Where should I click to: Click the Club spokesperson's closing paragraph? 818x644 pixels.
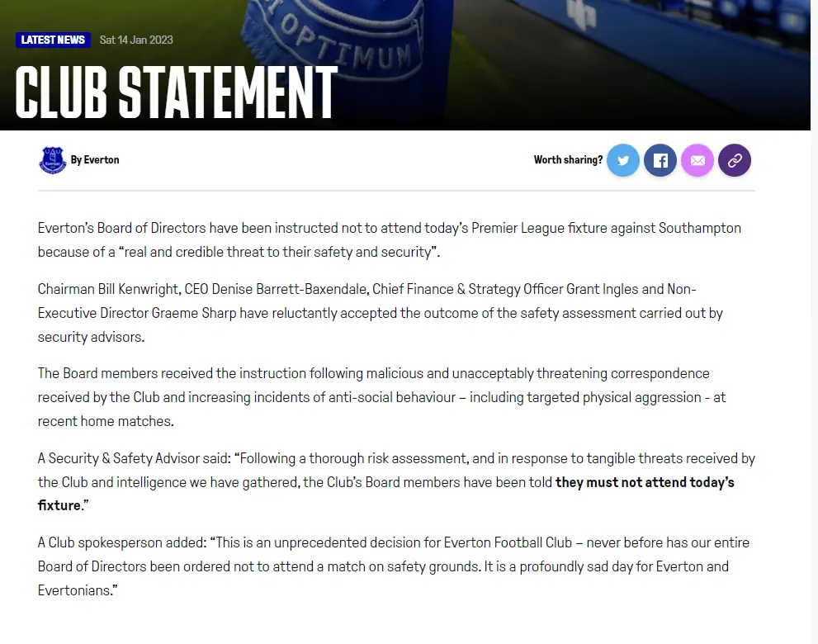[x=382, y=567]
